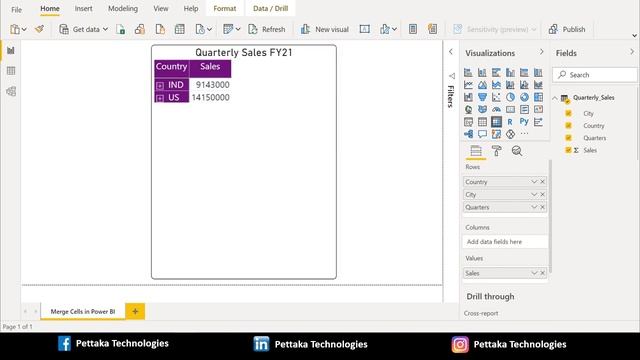This screenshot has height=360, width=640.
Task: Switch to the Modeling ribbon tab
Action: (122, 8)
